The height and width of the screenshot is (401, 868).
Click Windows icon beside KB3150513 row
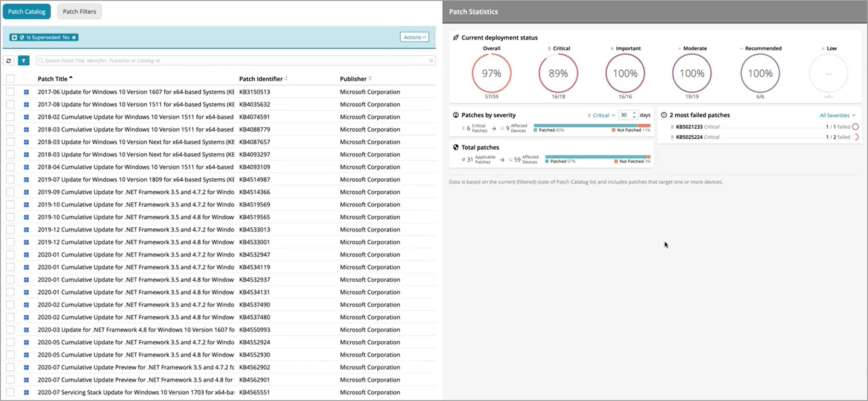click(26, 92)
